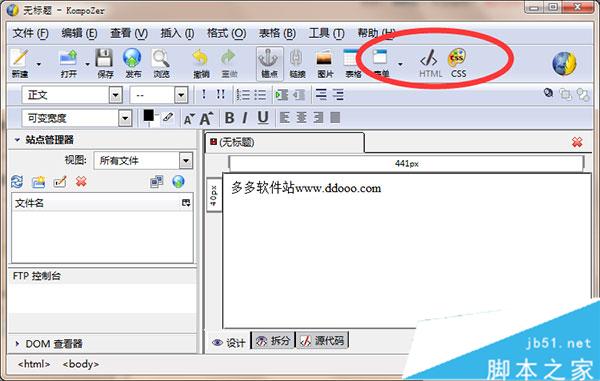Refresh the site manager file list
The height and width of the screenshot is (381, 600).
17,182
